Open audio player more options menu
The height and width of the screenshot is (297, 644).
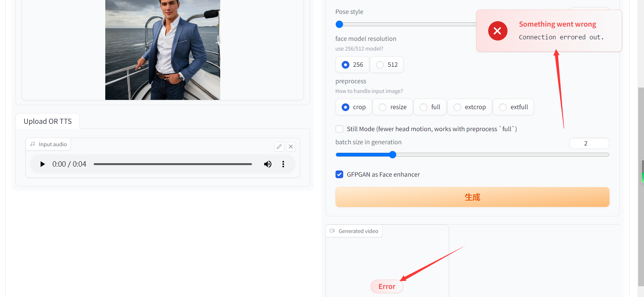pyautogui.click(x=283, y=164)
